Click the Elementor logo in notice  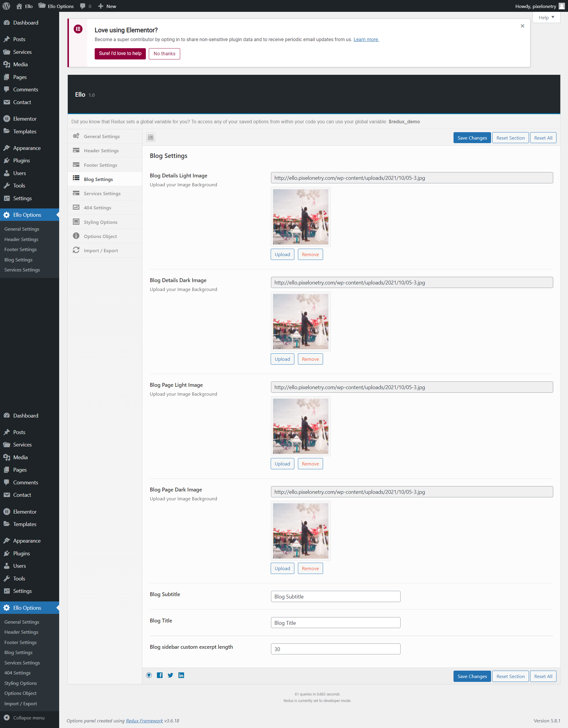tap(78, 29)
